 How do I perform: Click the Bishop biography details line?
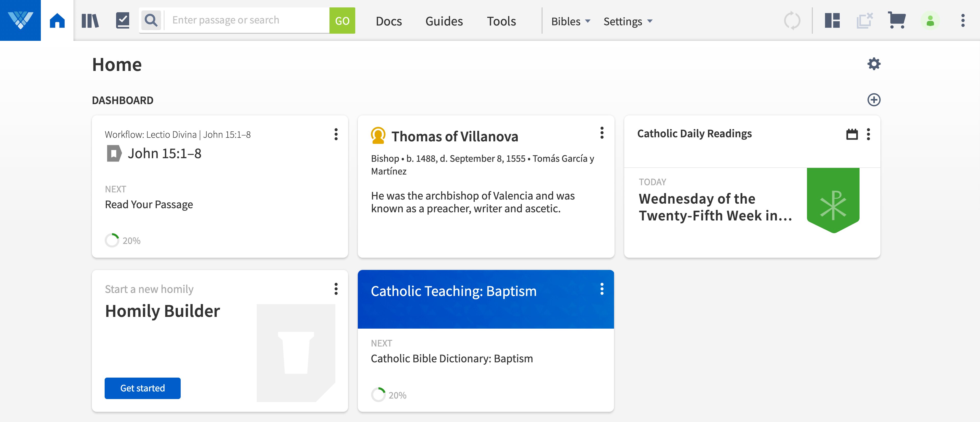point(482,165)
